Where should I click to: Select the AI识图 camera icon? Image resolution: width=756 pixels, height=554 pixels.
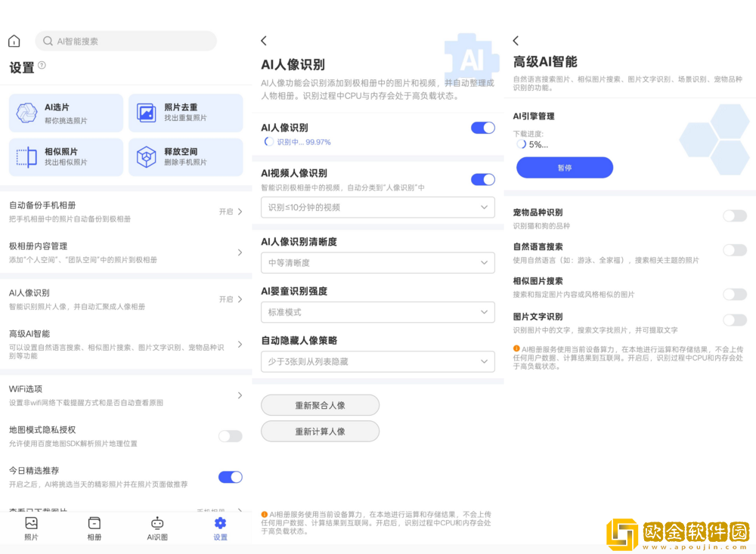coord(157,522)
